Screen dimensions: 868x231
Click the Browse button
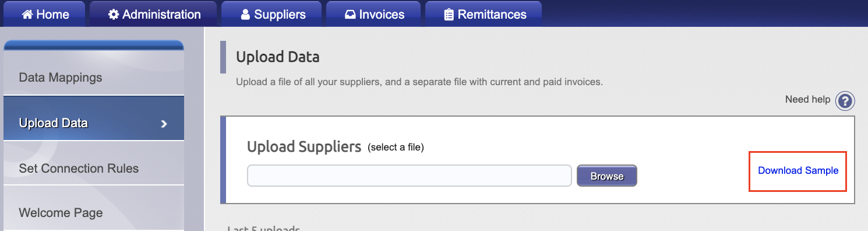(607, 176)
